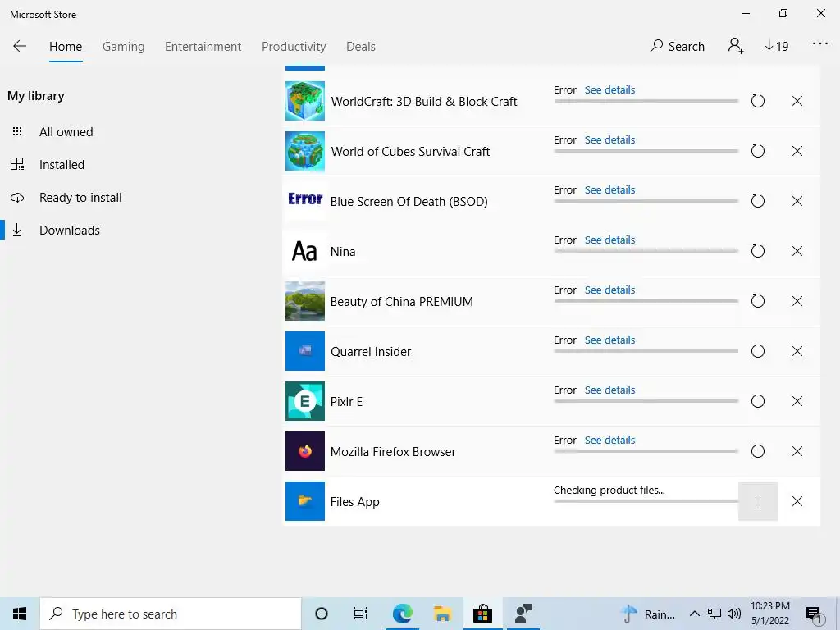This screenshot has height=630, width=840.
Task: Pause the Files App download
Action: click(x=757, y=501)
